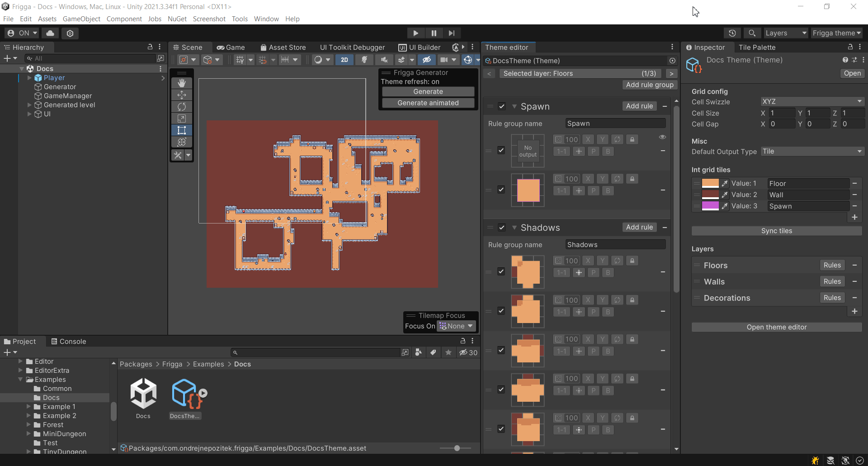868x466 pixels.
Task: Open DocsTheme asset thumbnail
Action: click(x=185, y=394)
